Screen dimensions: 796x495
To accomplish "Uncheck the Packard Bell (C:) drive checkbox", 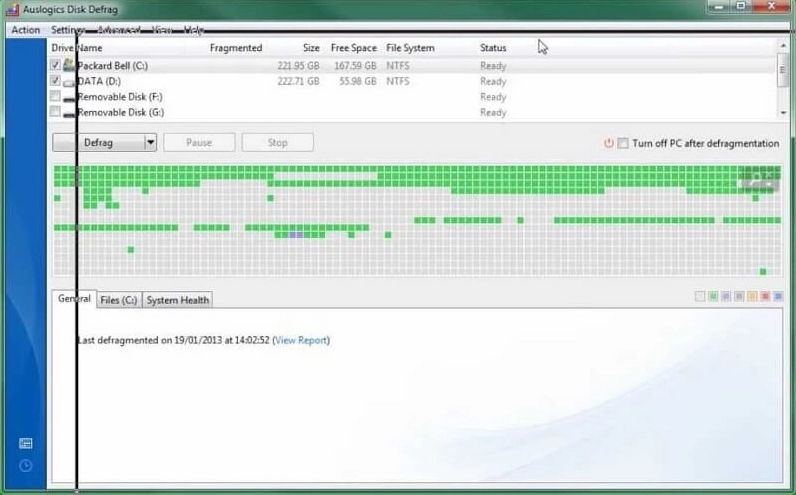I will coord(55,65).
